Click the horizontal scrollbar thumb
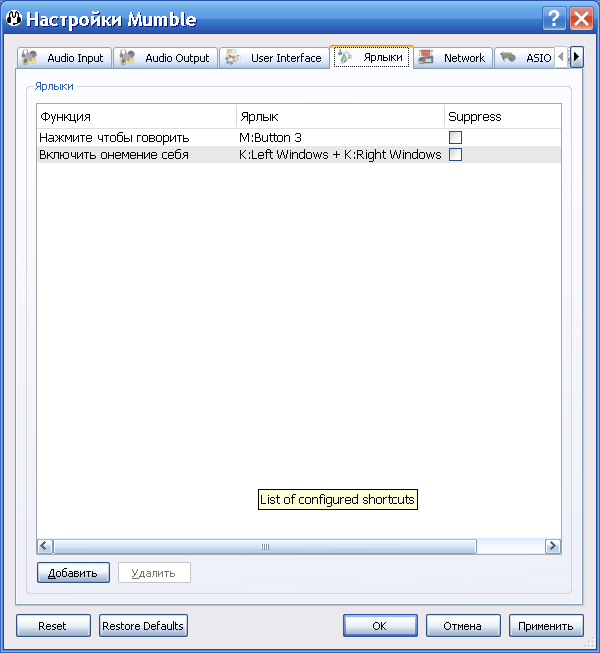 point(265,546)
